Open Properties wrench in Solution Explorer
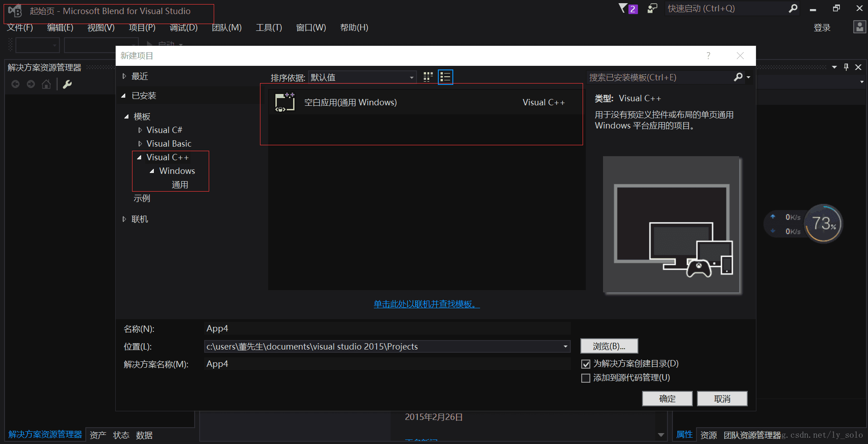868x444 pixels. click(x=67, y=84)
